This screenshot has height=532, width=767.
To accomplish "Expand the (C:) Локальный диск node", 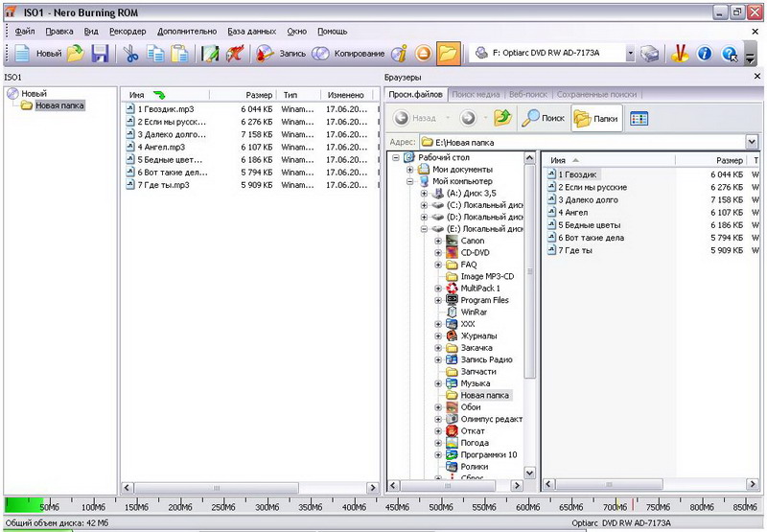I will 424,205.
